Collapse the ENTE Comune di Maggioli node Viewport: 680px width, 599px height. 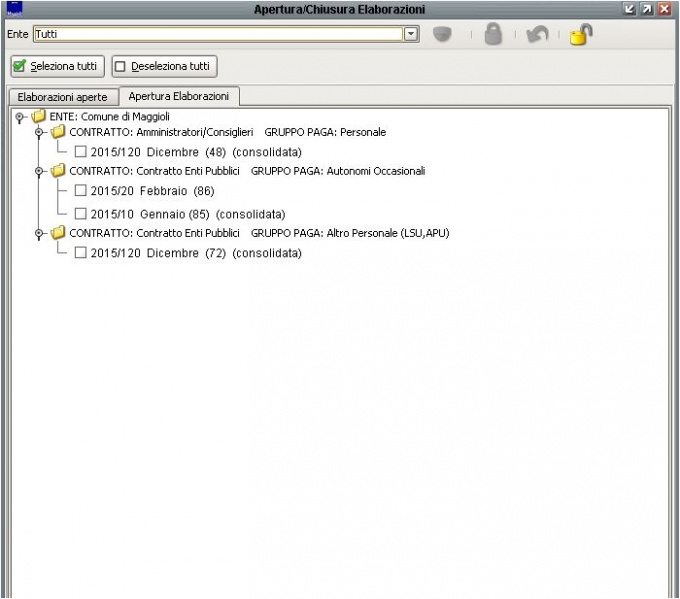coord(19,117)
